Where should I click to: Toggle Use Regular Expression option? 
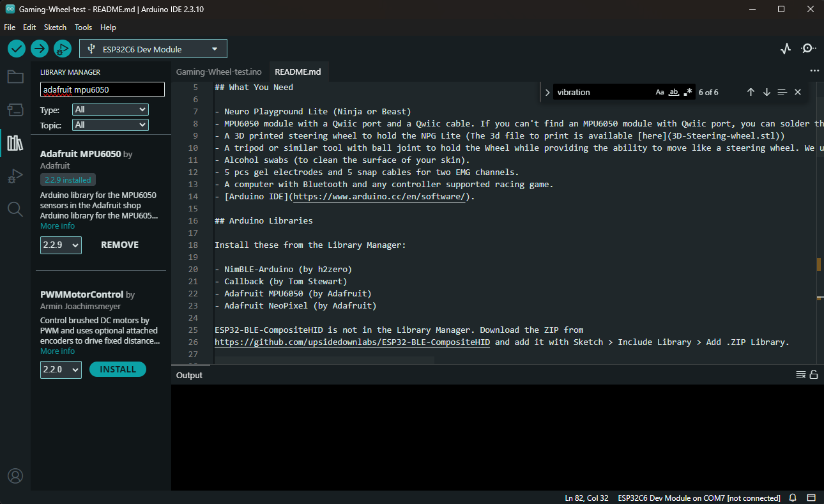click(688, 92)
